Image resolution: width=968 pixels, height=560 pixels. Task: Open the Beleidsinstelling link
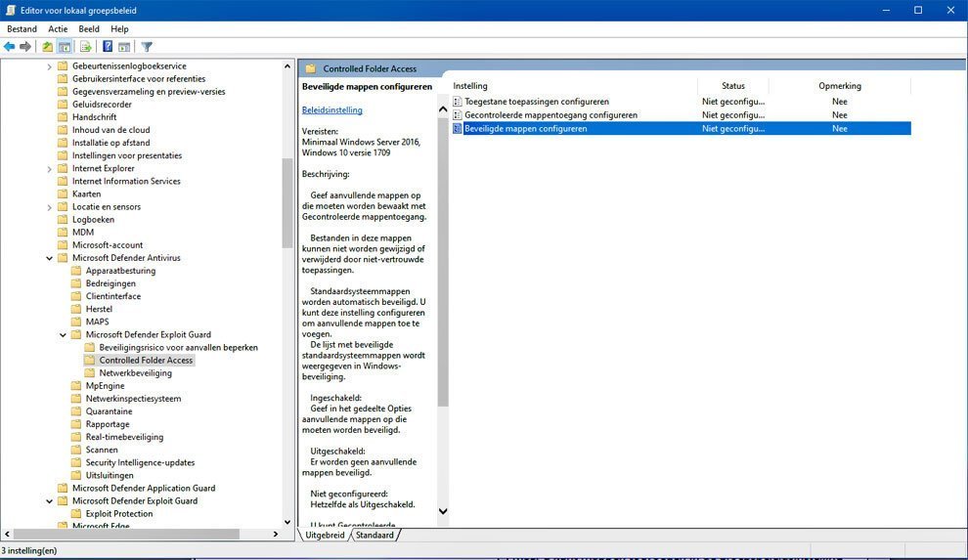click(332, 110)
